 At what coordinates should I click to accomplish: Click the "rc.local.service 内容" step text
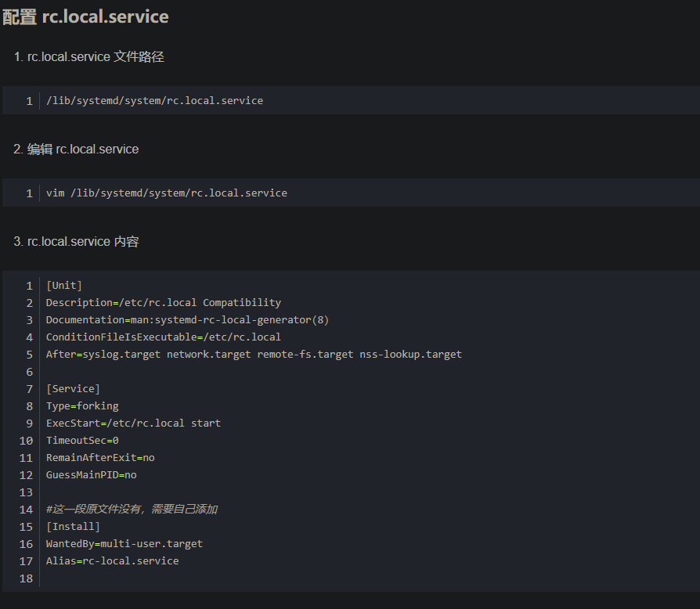(x=83, y=242)
